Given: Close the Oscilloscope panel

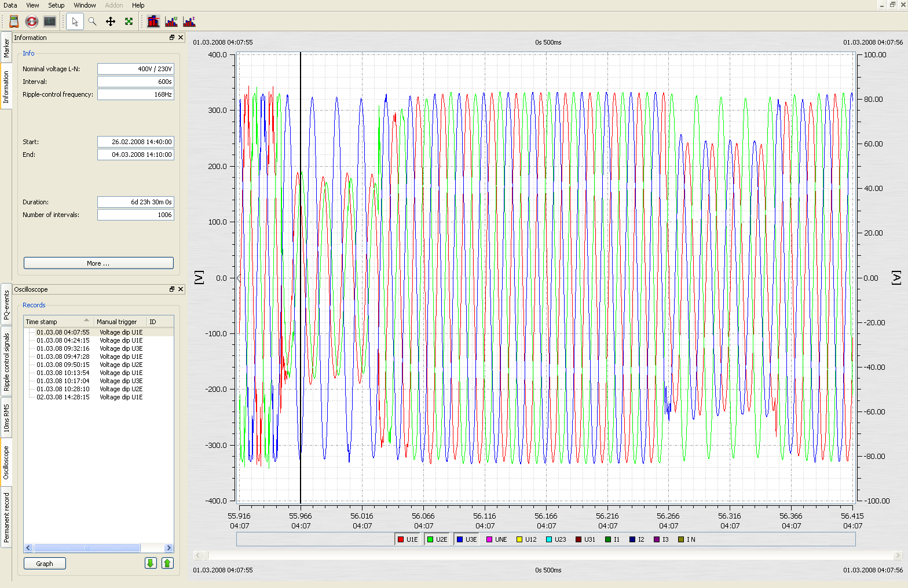Looking at the screenshot, I should pos(181,289).
